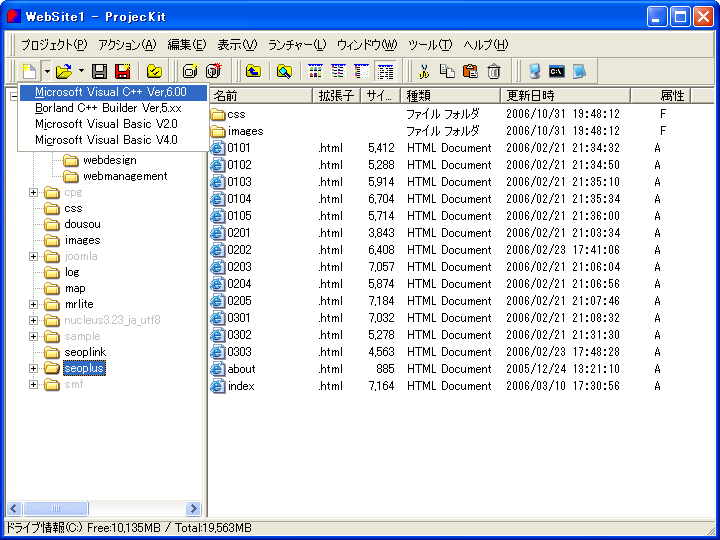Choose Microsoft Visual C++ Ver.6.00 entry
Image resolution: width=720 pixels, height=540 pixels.
(113, 92)
